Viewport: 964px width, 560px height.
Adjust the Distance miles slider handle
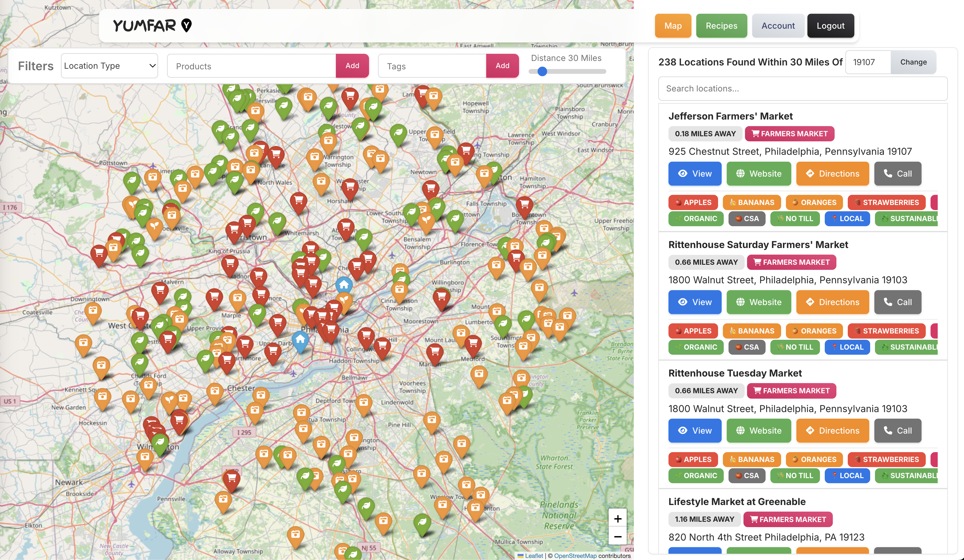tap(542, 71)
